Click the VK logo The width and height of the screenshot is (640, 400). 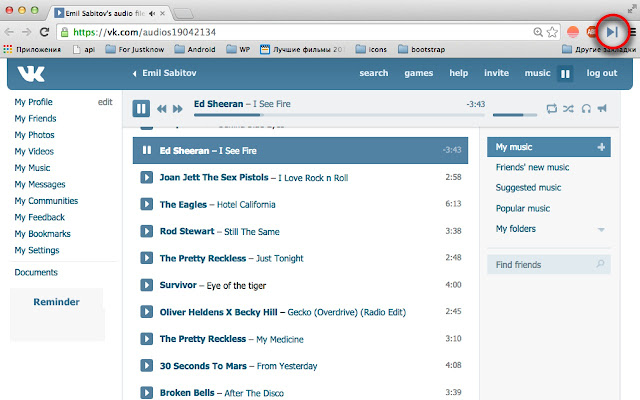[31, 73]
